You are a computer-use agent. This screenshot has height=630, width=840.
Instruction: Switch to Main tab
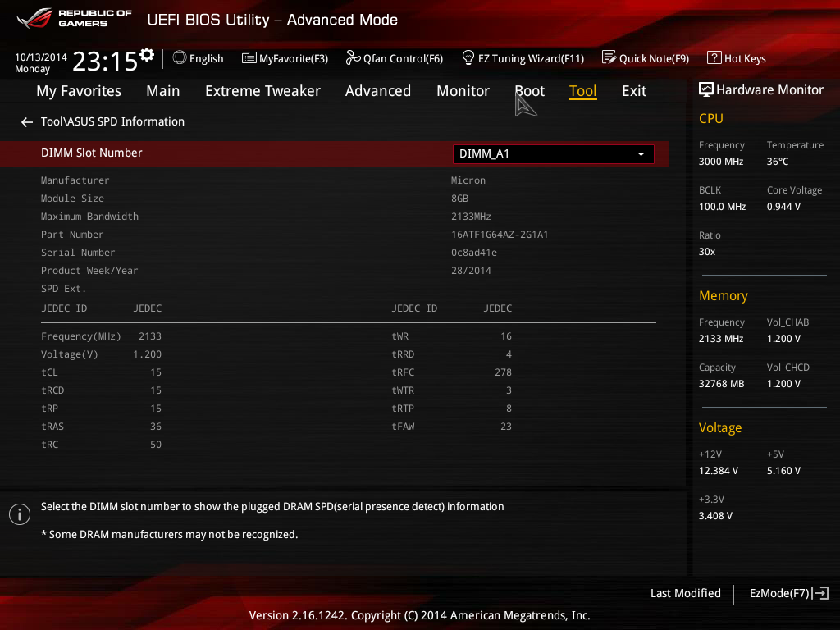point(163,91)
